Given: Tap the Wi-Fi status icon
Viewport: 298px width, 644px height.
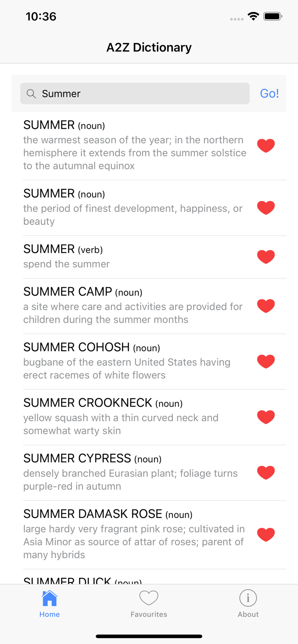Looking at the screenshot, I should pyautogui.click(x=253, y=16).
